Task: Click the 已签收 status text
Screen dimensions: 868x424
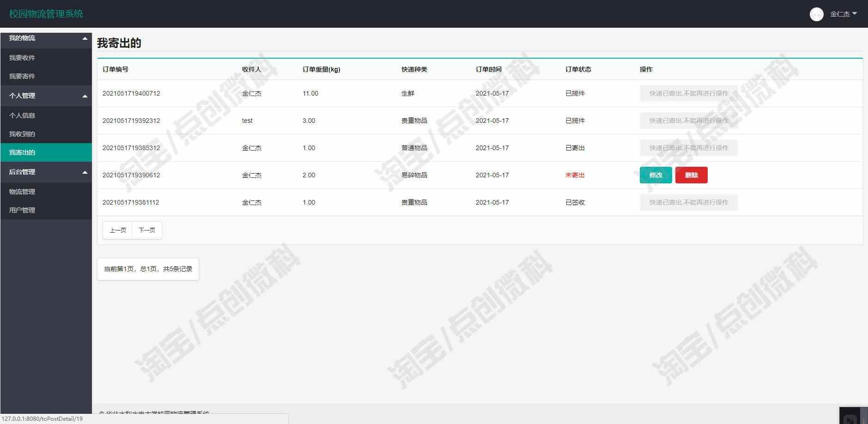Action: [575, 202]
